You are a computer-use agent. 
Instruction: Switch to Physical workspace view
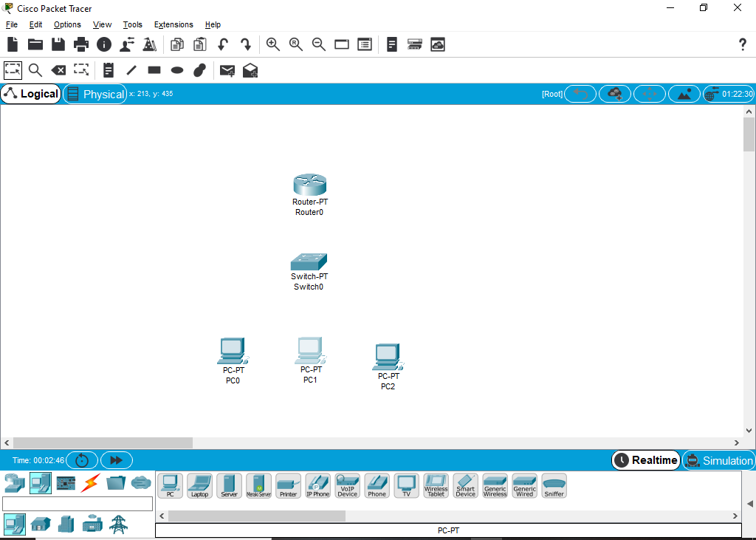tap(95, 94)
